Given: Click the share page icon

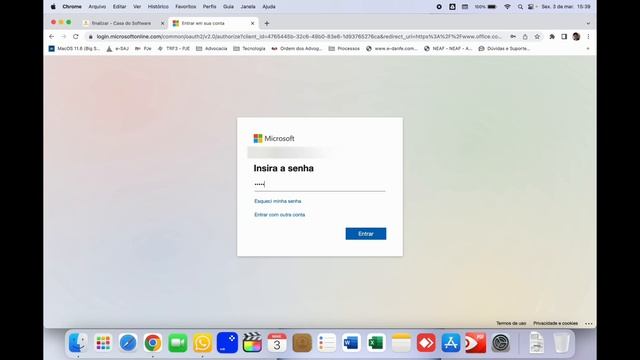Looking at the screenshot, I should point(525,36).
